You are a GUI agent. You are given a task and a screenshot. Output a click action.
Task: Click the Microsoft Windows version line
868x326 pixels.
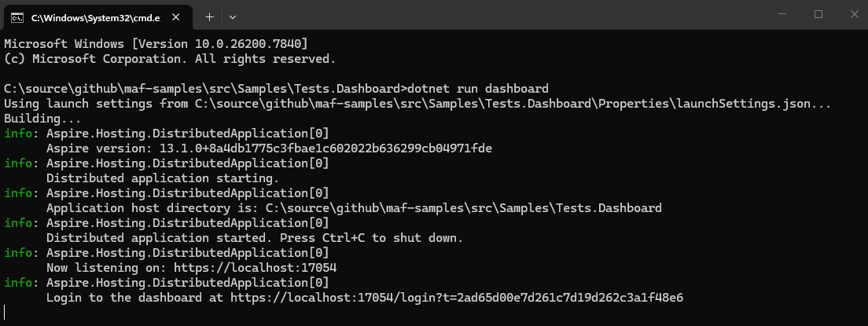[x=156, y=42]
